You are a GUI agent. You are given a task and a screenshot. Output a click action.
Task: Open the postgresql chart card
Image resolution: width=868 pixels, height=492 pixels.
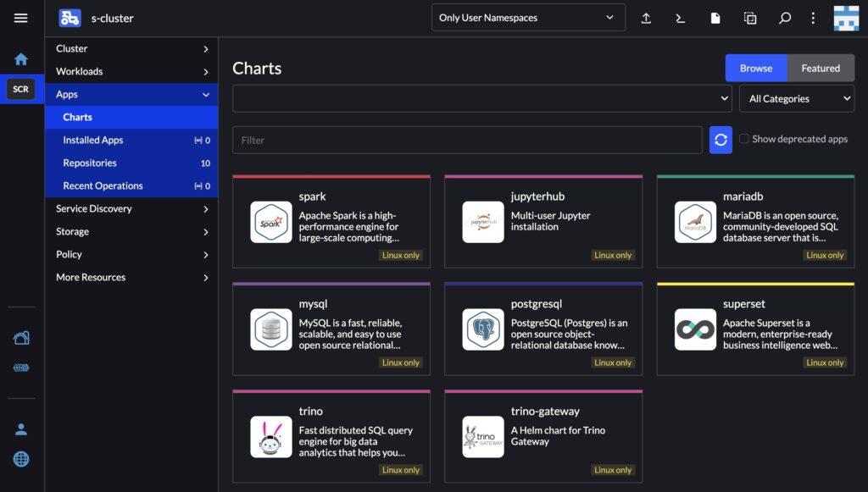tap(543, 328)
